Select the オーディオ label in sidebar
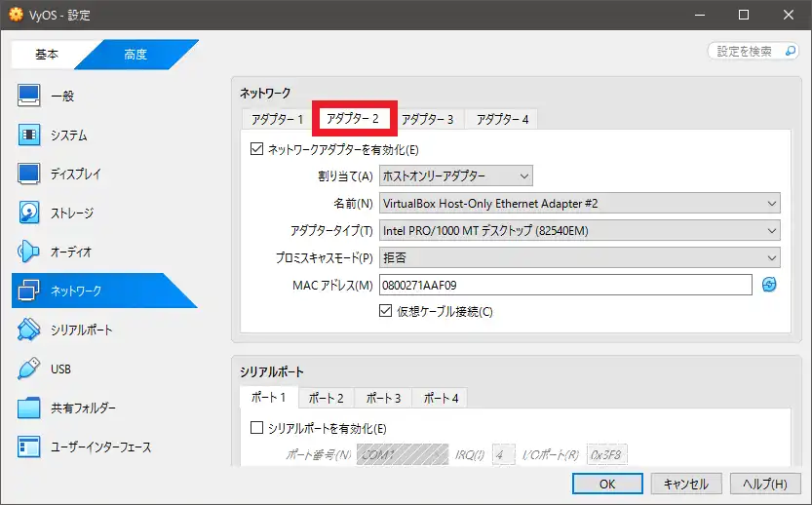This screenshot has width=812, height=505. [x=71, y=252]
